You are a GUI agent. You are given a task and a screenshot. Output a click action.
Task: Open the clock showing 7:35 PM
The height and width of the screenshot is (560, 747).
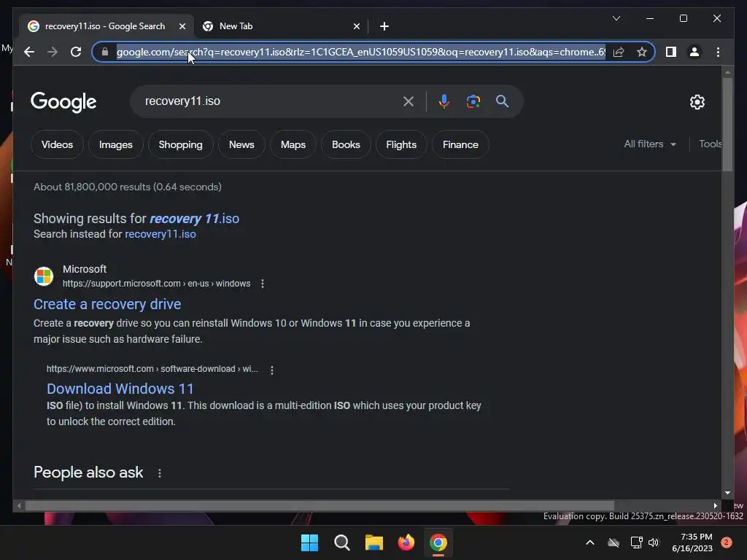click(x=692, y=542)
